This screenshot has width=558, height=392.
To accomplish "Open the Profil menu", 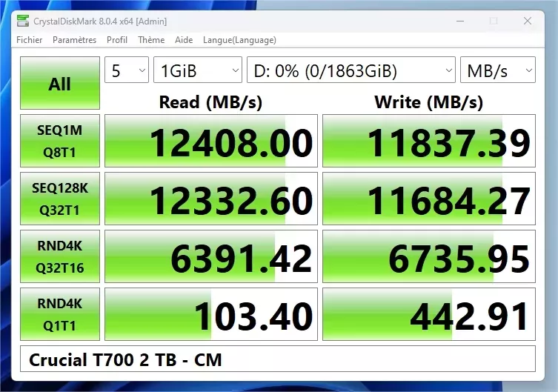I will click(117, 40).
